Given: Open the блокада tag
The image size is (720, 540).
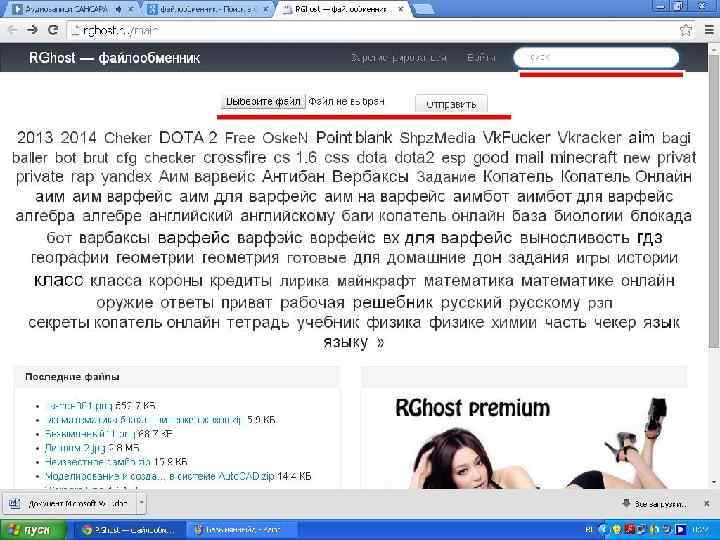Looking at the screenshot, I should (x=661, y=216).
